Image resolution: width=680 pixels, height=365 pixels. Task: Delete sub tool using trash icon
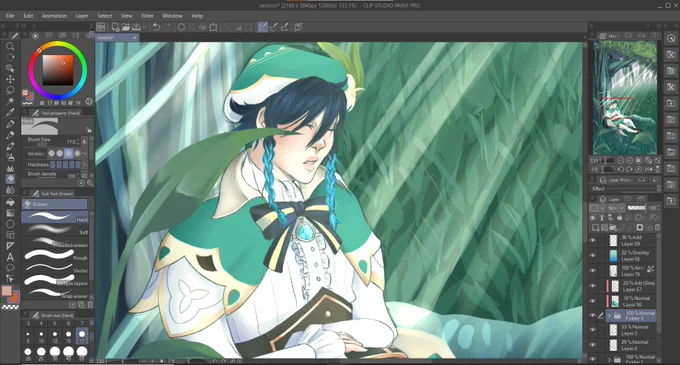[x=90, y=305]
